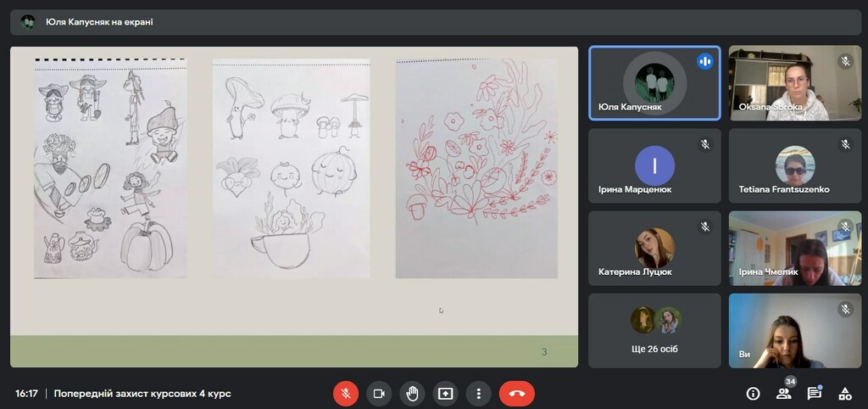
Task: Click the mushroom sketches page
Action: pos(292,168)
